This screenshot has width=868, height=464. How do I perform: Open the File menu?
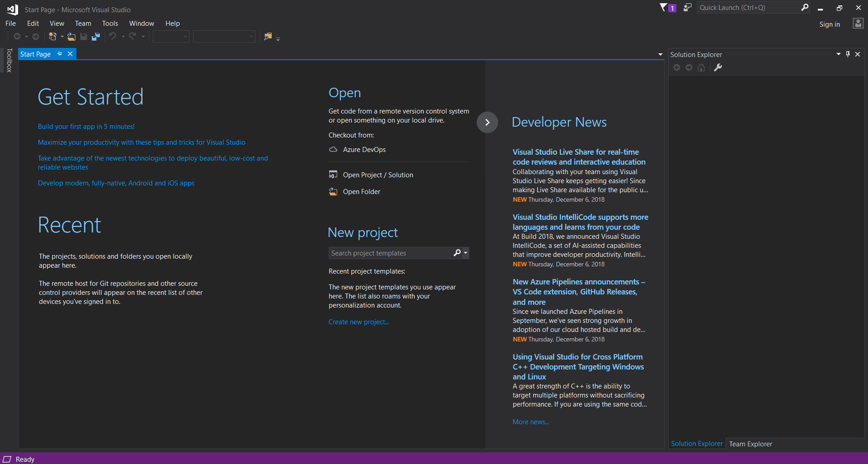click(x=11, y=24)
